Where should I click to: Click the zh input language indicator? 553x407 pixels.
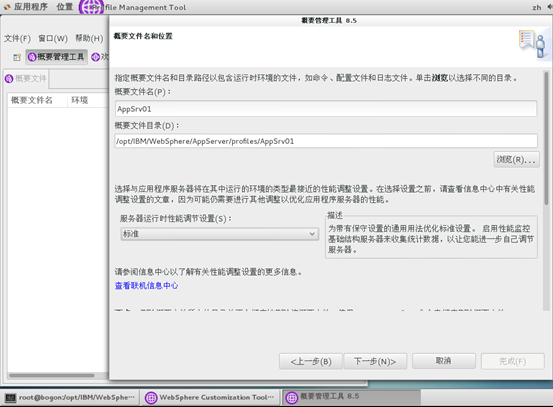pos(537,7)
